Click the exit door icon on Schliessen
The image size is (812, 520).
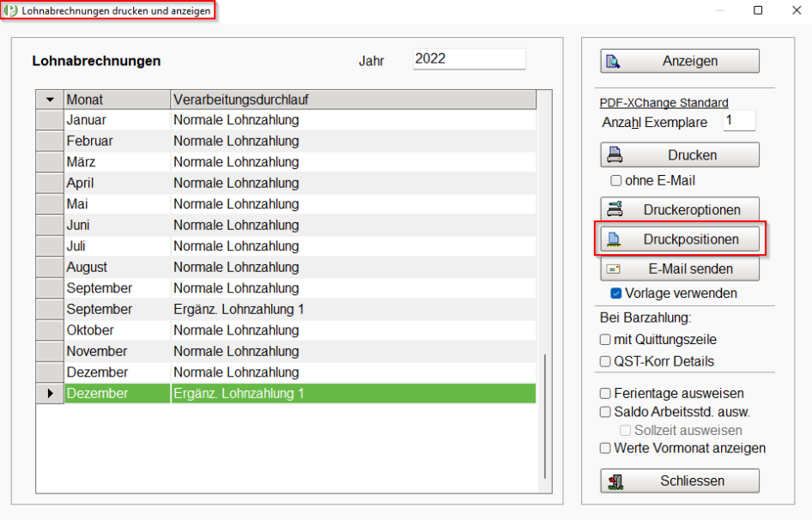pyautogui.click(x=615, y=481)
